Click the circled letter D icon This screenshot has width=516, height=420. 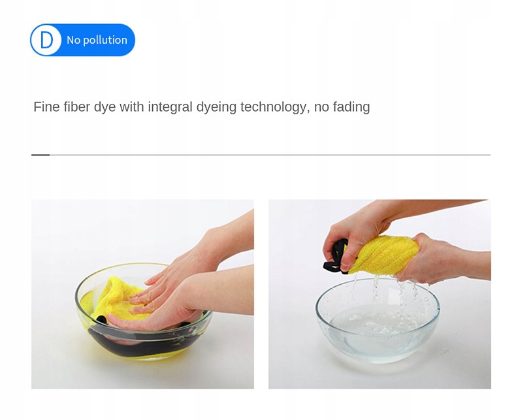pyautogui.click(x=46, y=40)
